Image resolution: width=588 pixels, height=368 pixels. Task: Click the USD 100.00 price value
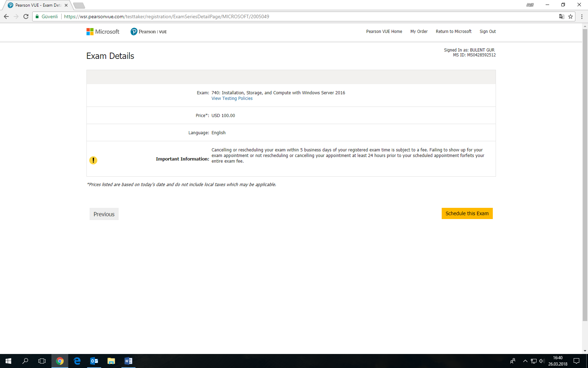click(x=223, y=116)
